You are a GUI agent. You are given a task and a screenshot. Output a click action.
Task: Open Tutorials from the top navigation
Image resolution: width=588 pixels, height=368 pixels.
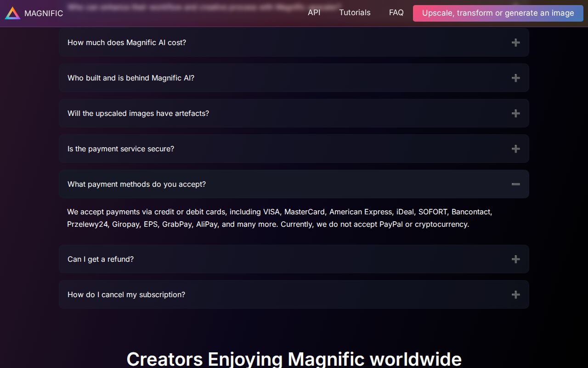(x=355, y=13)
